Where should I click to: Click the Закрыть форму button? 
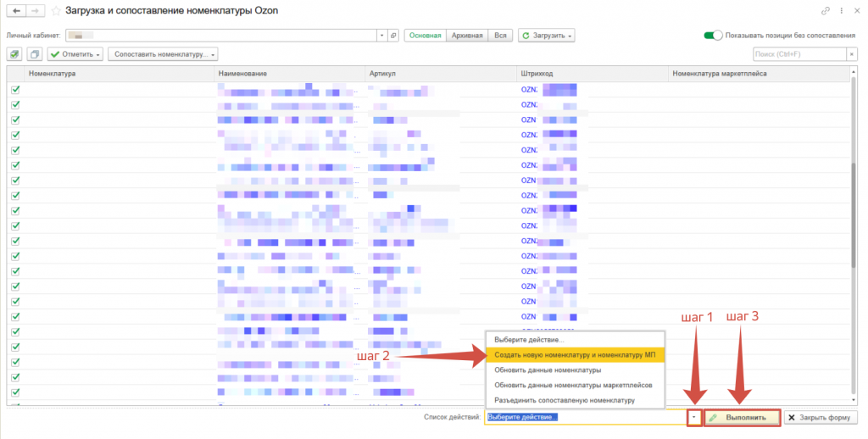tap(821, 418)
